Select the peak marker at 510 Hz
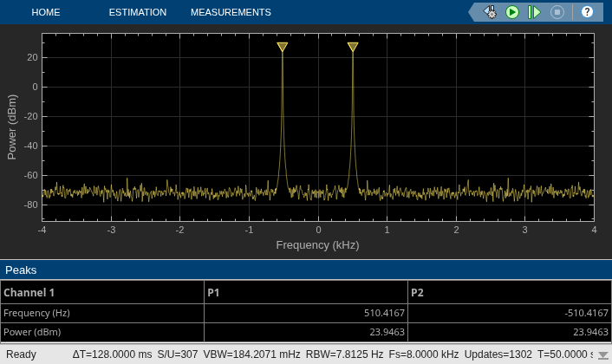 click(353, 47)
